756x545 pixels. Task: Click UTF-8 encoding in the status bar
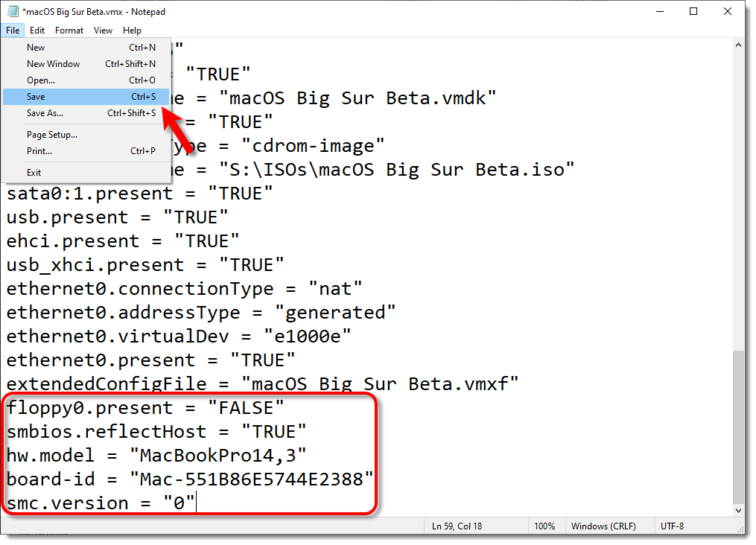point(672,526)
